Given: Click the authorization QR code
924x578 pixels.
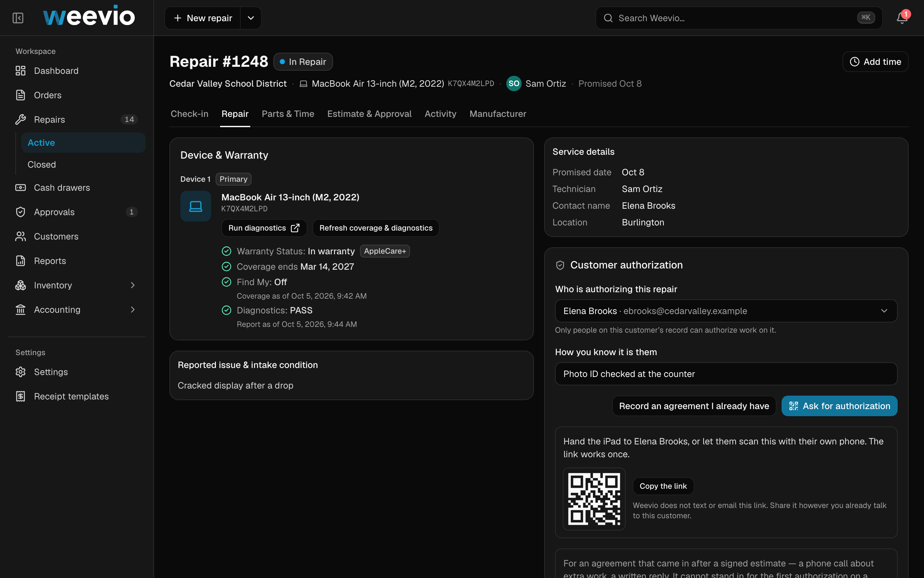Looking at the screenshot, I should (594, 499).
